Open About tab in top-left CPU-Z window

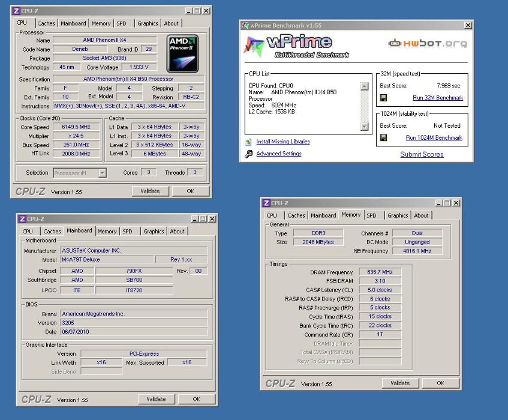tap(171, 23)
